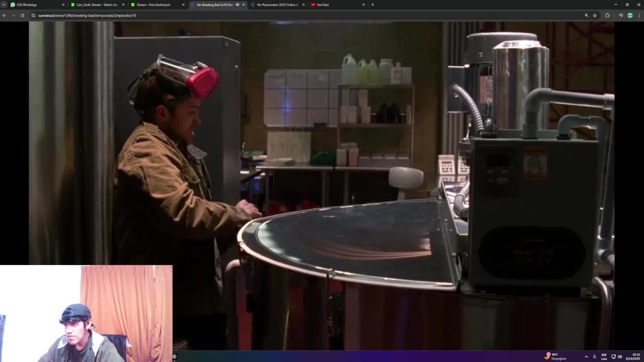Open the tab search dropdown arrow
This screenshot has width=644, height=362.
coord(4,5)
